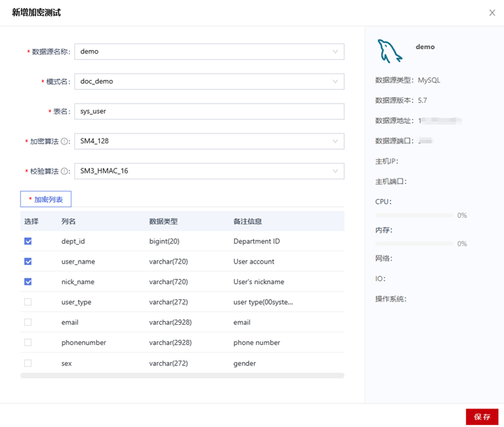Screen dimensions: 504x427
Task: Click the memory usage progress bar
Action: pyautogui.click(x=414, y=243)
